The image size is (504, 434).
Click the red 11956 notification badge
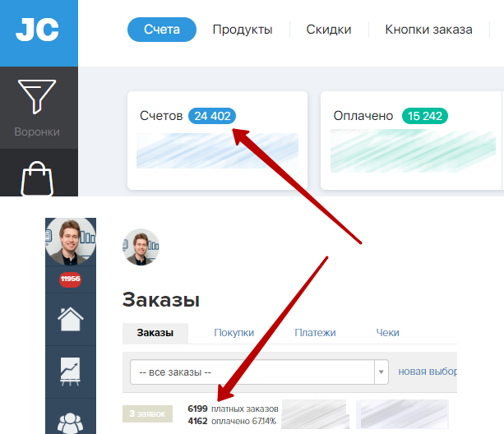click(x=71, y=279)
